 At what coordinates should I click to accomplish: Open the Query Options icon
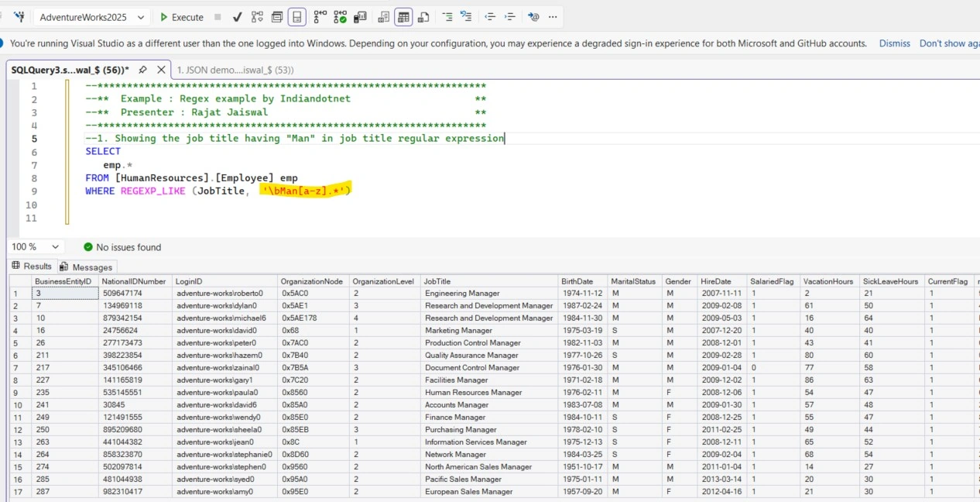pyautogui.click(x=276, y=17)
